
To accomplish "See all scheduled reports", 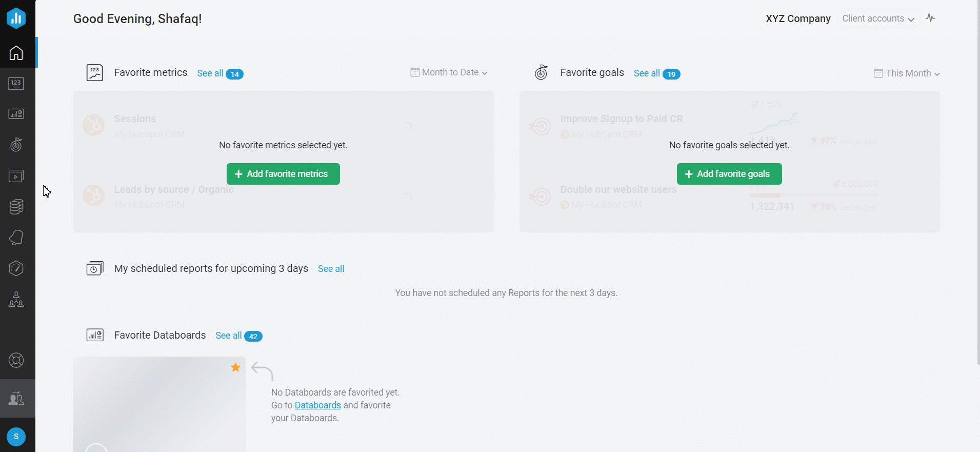I will pos(331,269).
